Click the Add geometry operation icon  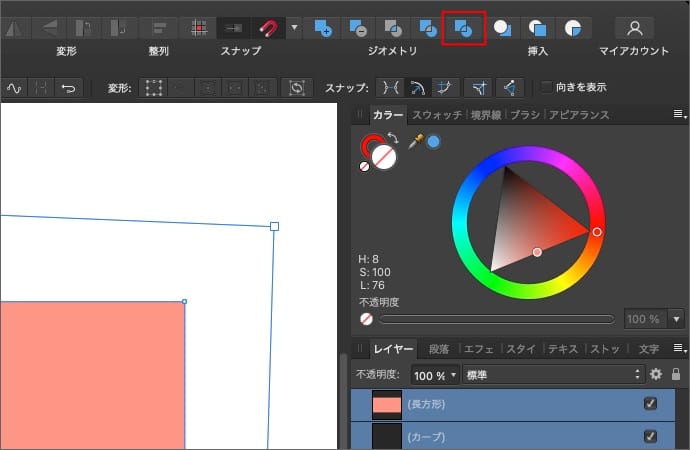[323, 28]
